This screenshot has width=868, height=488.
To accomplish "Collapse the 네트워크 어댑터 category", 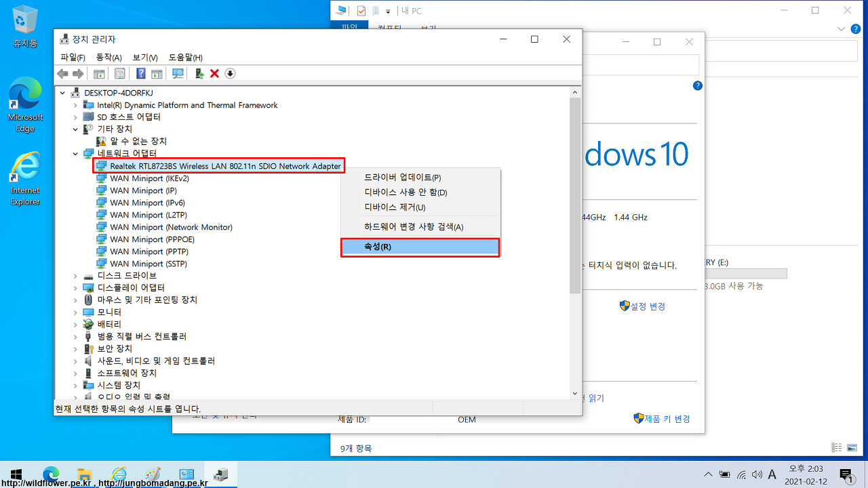I will 76,154.
